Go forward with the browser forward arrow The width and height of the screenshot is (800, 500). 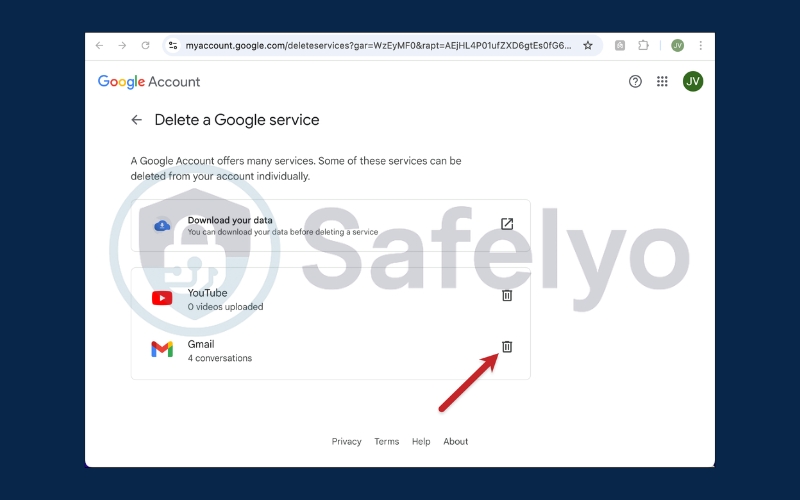click(122, 45)
